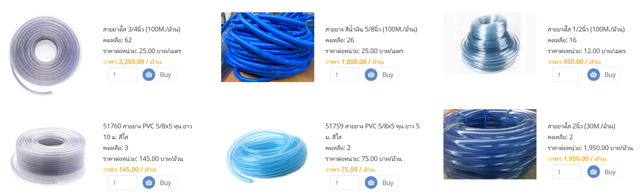Screen dimensions: 644x196
Task: Click basket icon for 51760 สายยาง PVC
Action: coord(149,183)
